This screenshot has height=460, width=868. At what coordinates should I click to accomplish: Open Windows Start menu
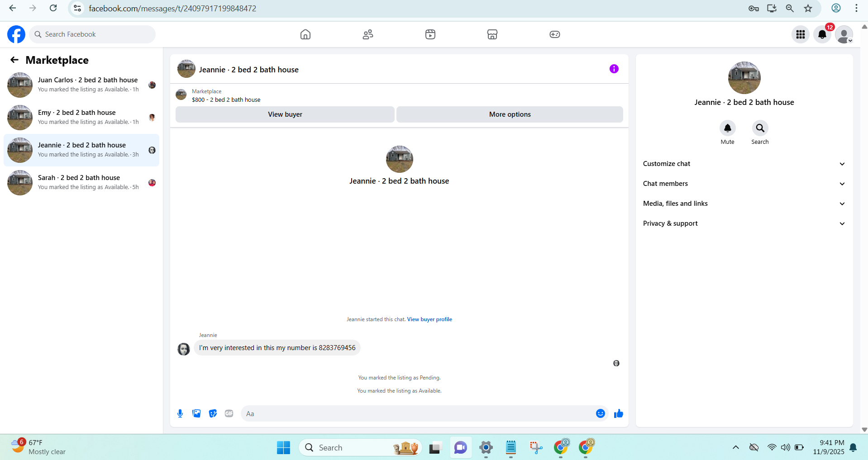(x=283, y=448)
